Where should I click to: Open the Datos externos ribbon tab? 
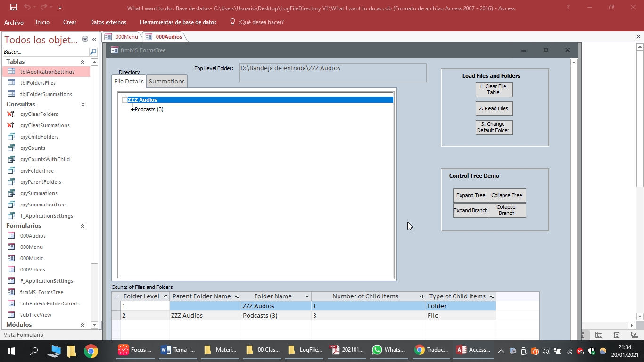[x=108, y=22]
